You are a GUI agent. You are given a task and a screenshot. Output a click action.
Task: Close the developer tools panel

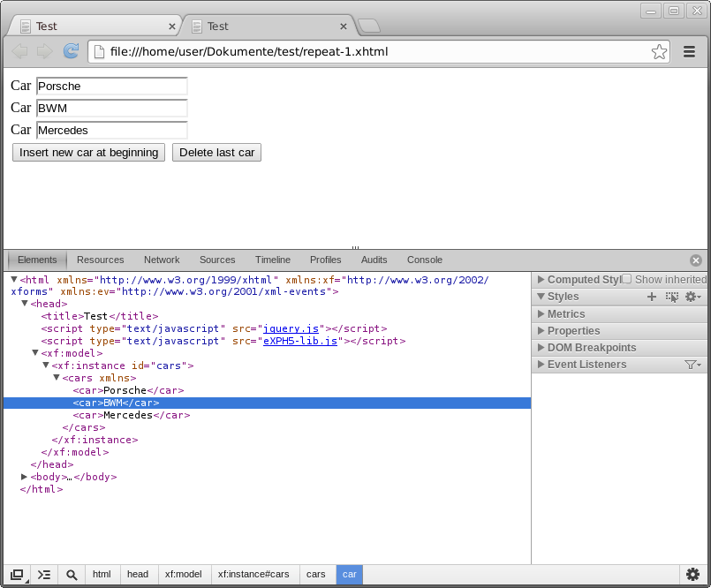point(696,260)
